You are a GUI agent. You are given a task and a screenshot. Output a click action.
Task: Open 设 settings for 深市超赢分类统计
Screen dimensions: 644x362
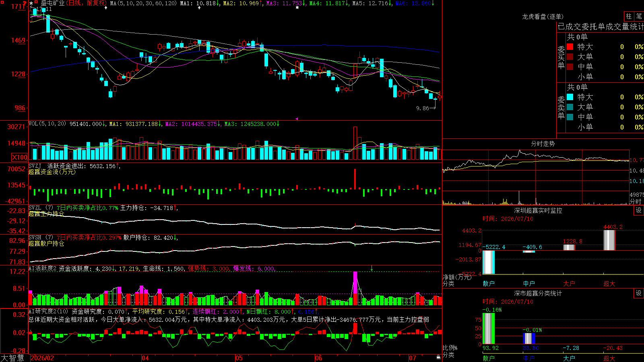[x=638, y=293]
